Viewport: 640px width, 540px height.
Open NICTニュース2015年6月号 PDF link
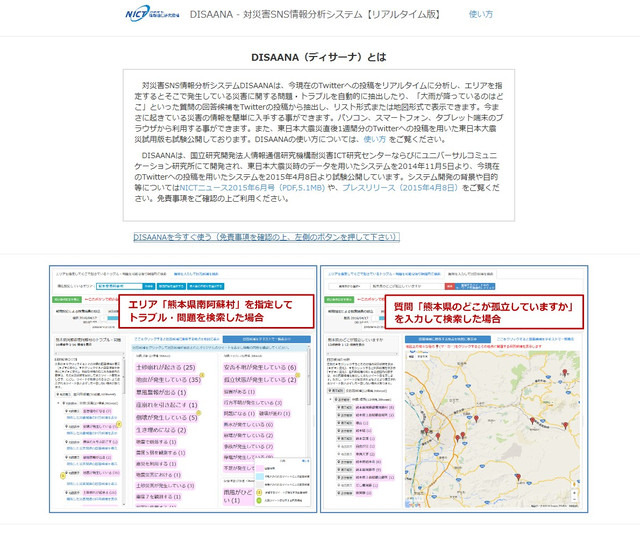point(252,188)
